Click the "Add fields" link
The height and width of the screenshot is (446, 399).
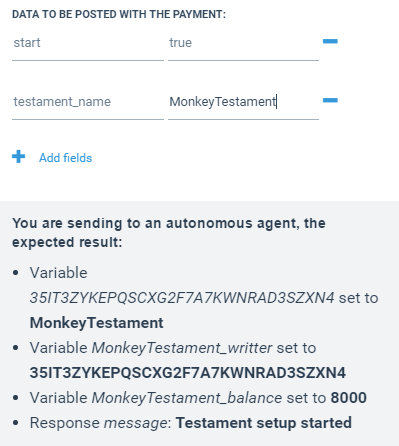pos(65,158)
